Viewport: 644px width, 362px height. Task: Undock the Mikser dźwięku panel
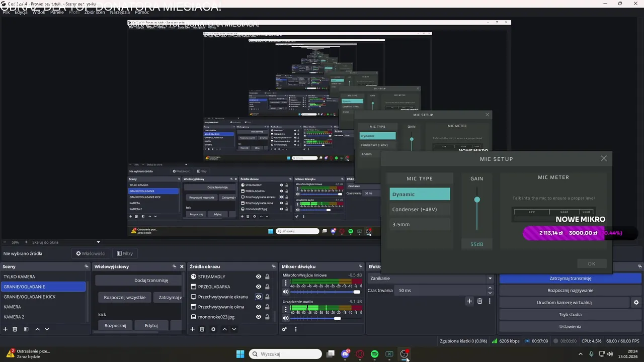[361, 266]
